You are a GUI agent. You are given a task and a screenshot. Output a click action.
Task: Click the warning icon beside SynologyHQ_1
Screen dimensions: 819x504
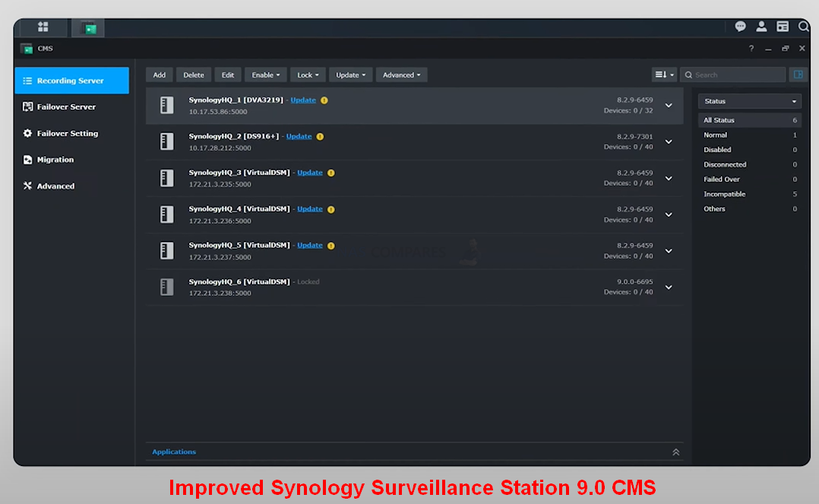(324, 100)
